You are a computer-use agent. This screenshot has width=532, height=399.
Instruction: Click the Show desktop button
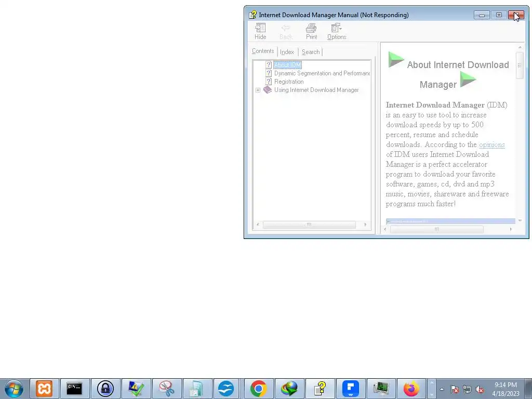[528, 389]
